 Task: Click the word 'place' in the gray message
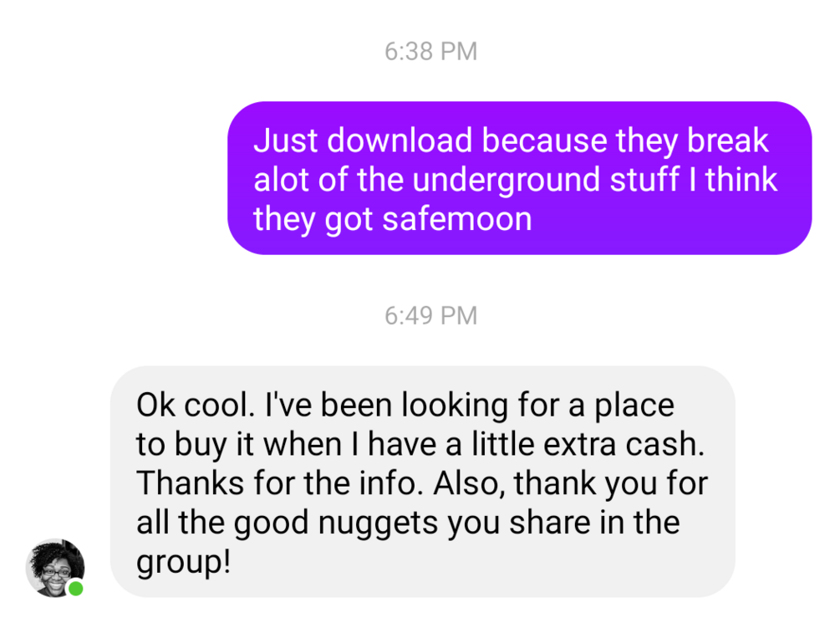point(634,406)
